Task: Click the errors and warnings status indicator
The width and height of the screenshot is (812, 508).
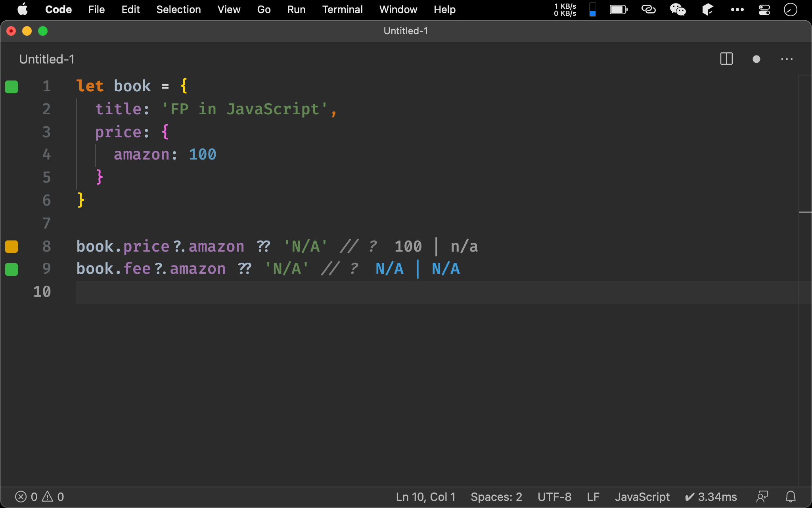Action: click(x=39, y=496)
